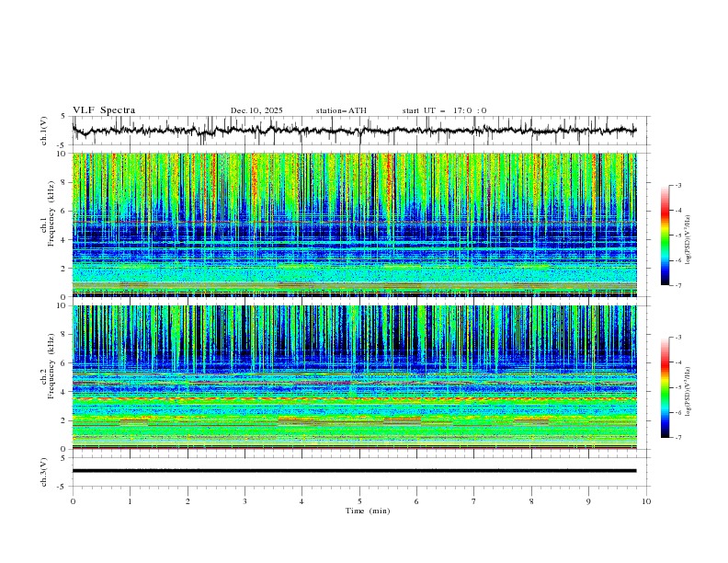Click time axis tick label '7'
This screenshot has height=563, width=728.
click(x=473, y=501)
